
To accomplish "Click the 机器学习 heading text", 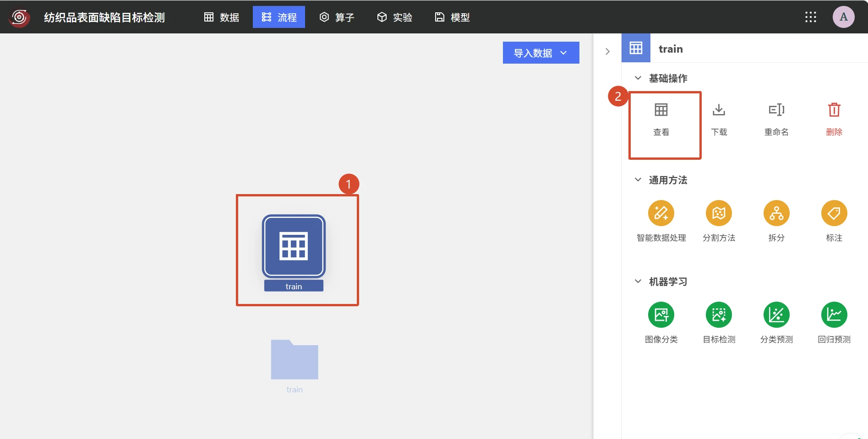I will pyautogui.click(x=668, y=282).
